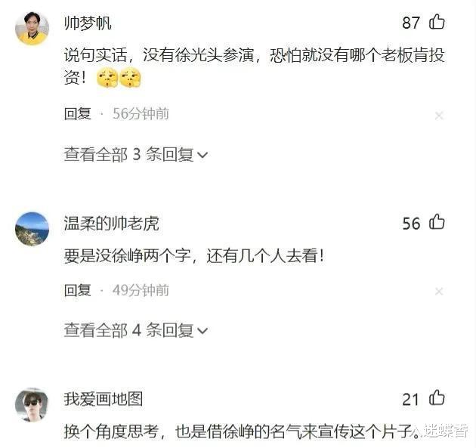The height and width of the screenshot is (448, 476).
Task: Like 温柔的帅老虎's comment with 56 likes
Action: [x=437, y=222]
